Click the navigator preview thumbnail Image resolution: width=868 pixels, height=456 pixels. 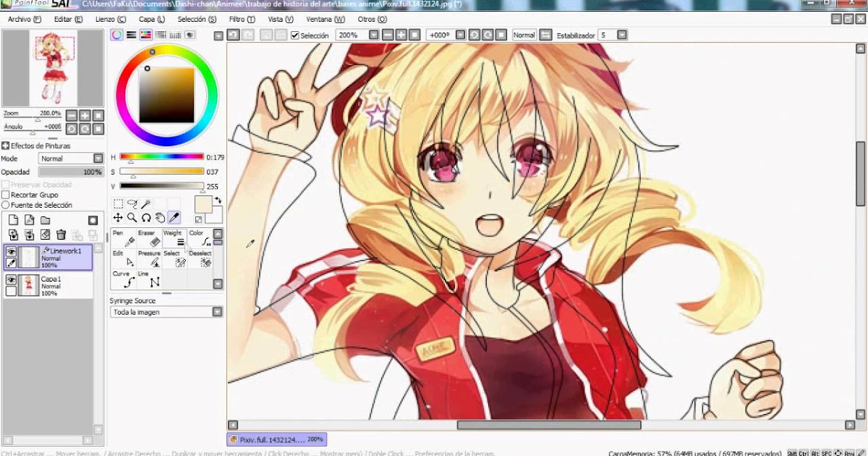[53, 69]
